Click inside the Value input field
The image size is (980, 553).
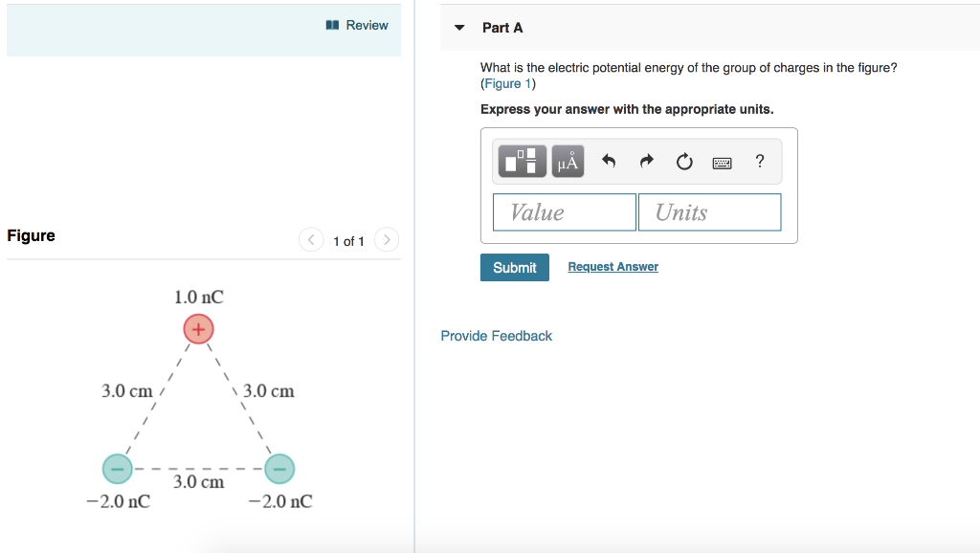coord(564,211)
